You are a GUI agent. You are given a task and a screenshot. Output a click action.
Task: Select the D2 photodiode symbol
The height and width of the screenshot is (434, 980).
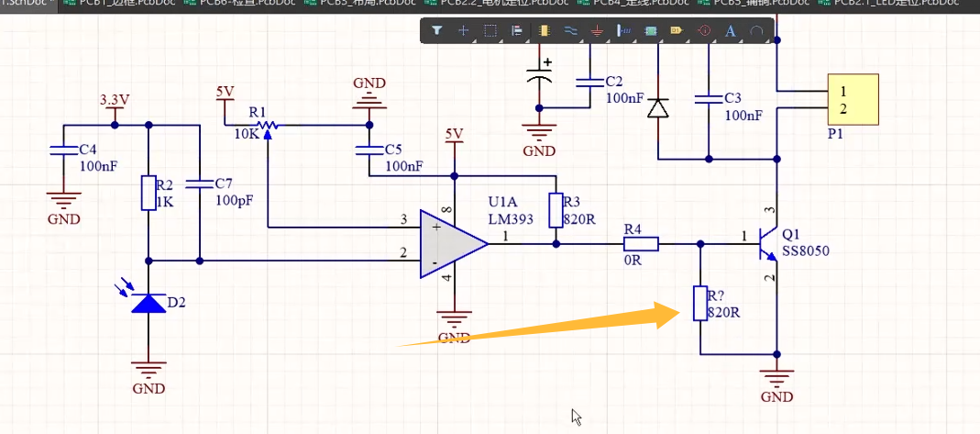[x=149, y=304]
